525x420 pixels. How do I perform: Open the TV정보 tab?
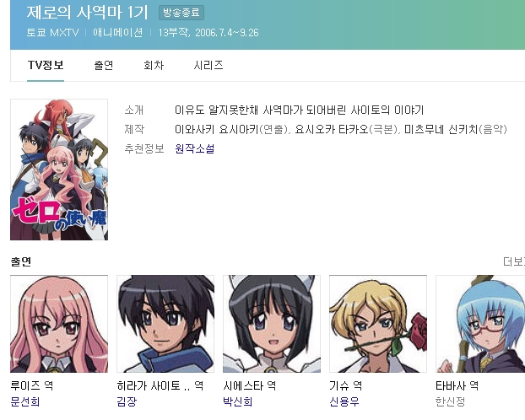(x=46, y=65)
